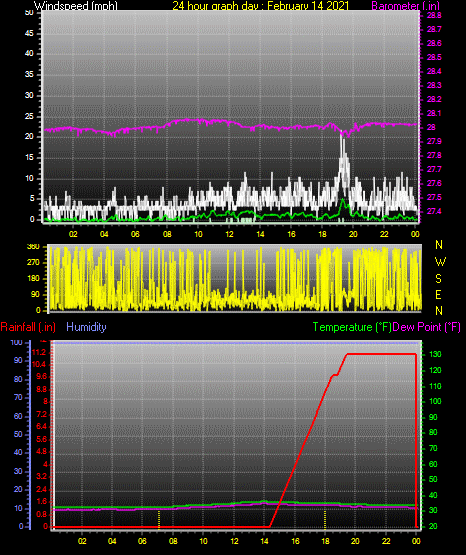The height and width of the screenshot is (555, 466).
Task: Click the wind direction axis value "360"
Action: (33, 247)
